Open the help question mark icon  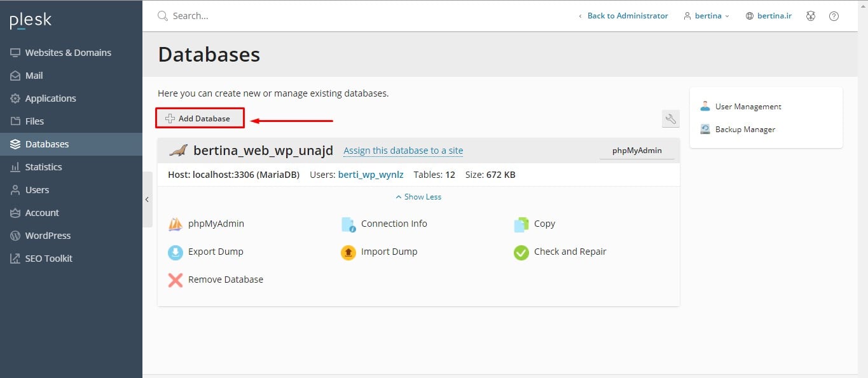[x=834, y=16]
